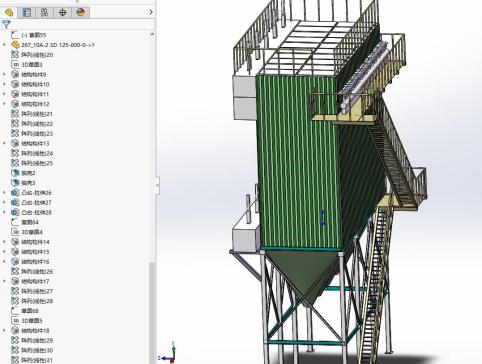Select the 3D草图5 sketch icon
Screen dimensions: 482x364
[x=15, y=321]
